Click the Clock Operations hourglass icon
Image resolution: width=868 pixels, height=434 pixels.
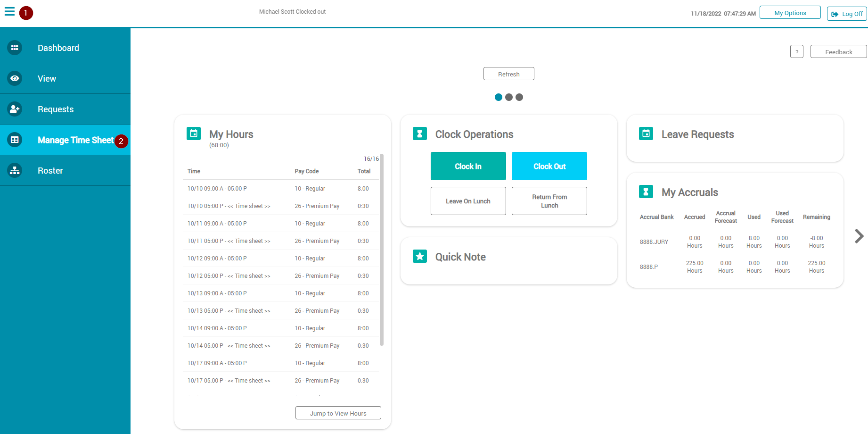[x=420, y=134]
